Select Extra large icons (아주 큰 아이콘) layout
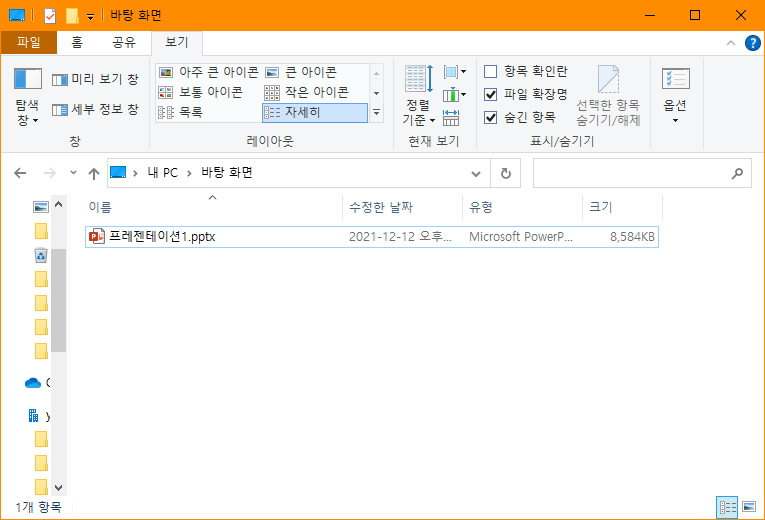This screenshot has height=520, width=765. 209,72
